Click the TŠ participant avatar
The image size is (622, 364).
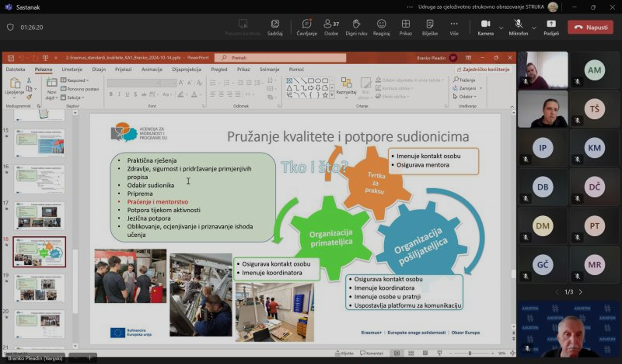(594, 109)
